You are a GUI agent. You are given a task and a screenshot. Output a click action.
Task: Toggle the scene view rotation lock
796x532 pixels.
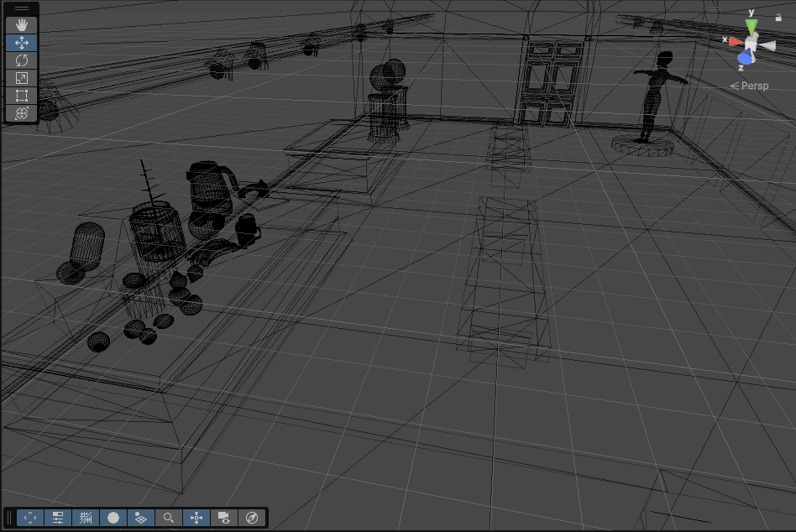[x=778, y=18]
